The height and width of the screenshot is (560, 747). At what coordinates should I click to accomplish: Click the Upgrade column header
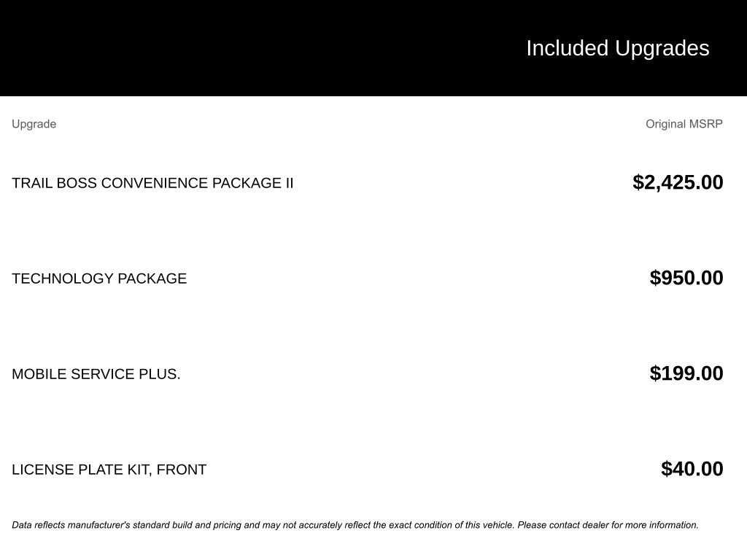click(x=34, y=124)
